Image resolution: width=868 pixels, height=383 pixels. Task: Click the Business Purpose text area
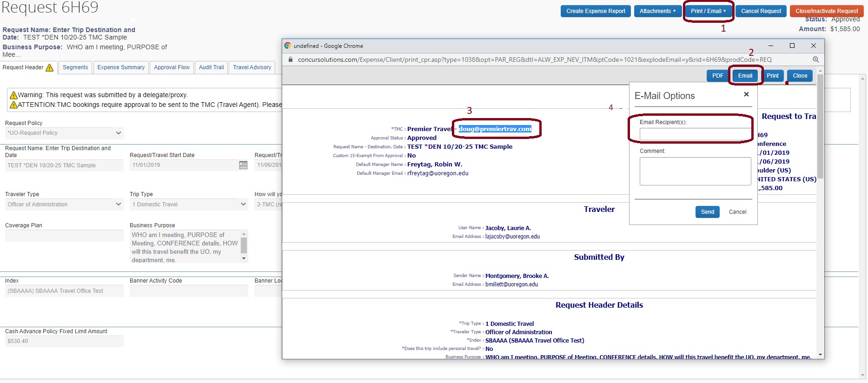pos(185,246)
